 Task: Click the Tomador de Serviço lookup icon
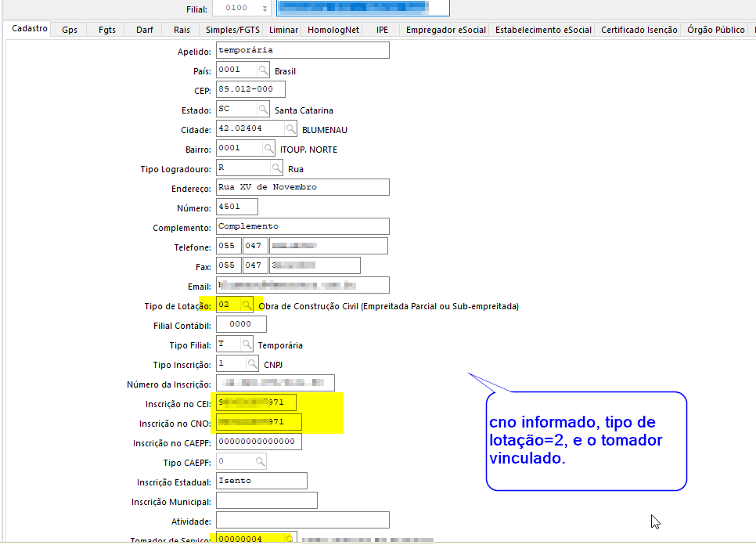click(x=290, y=539)
